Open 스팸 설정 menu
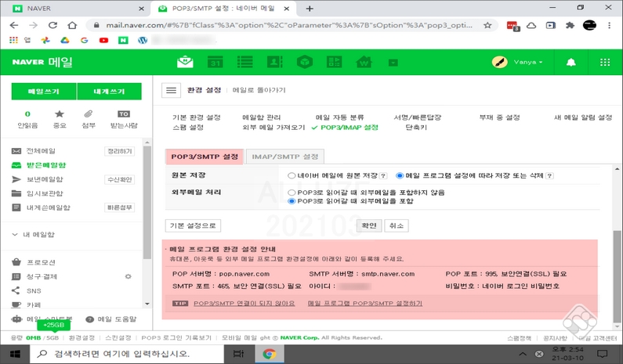Viewport: 623px width, 364px height. coord(188,128)
